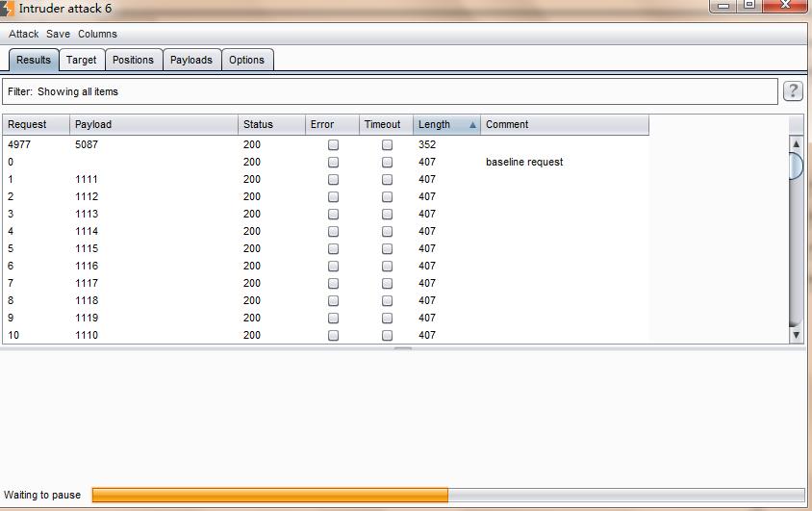Open the Attack menu
This screenshot has height=511, width=812.
(x=23, y=34)
